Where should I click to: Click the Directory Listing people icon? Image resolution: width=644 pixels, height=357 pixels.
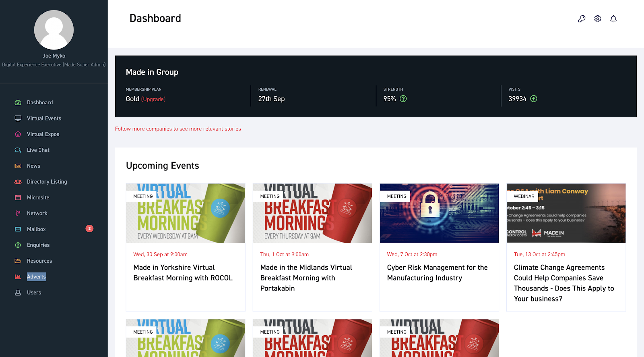18,182
